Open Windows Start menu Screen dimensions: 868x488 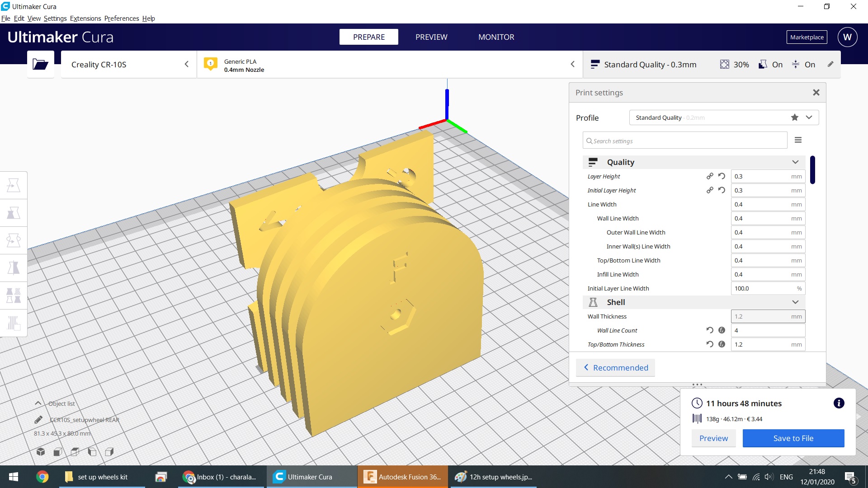[x=14, y=477]
